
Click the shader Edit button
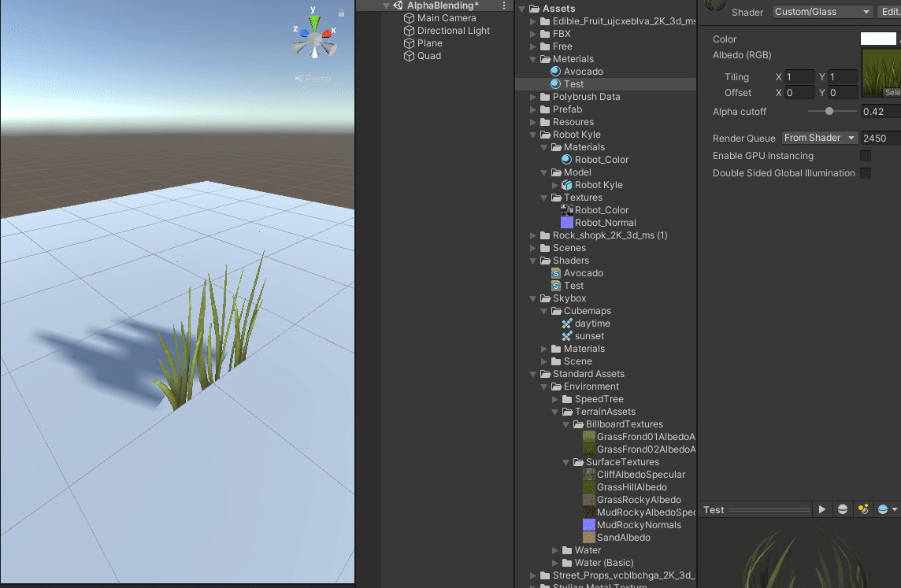tap(889, 12)
